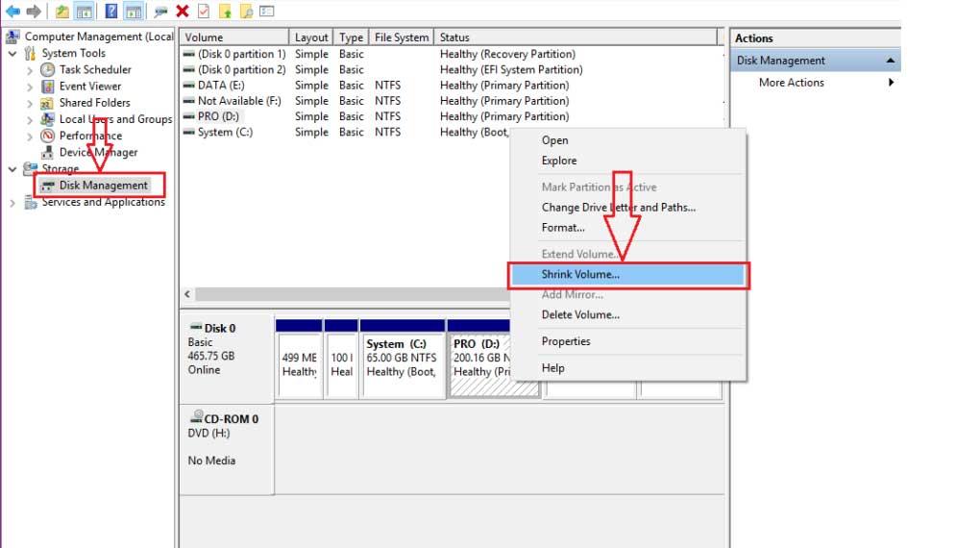Viewport: 980px width, 548px height.
Task: Click the Task Scheduler clock icon
Action: click(47, 69)
